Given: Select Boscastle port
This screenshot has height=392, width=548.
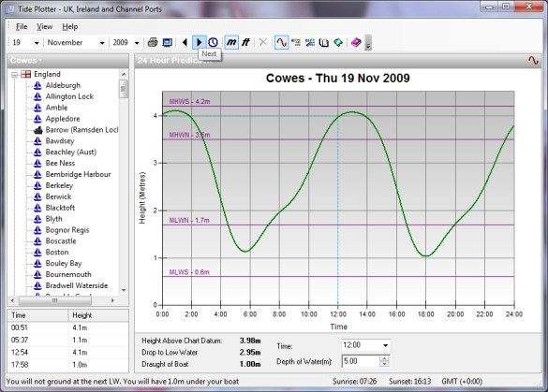Looking at the screenshot, I should 61,241.
